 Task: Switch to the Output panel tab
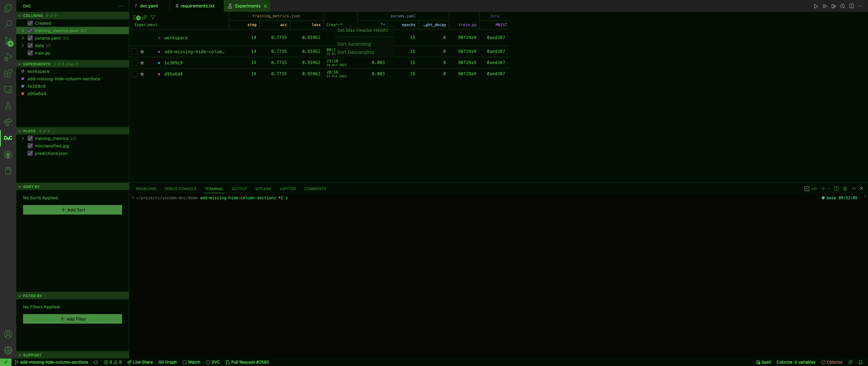point(239,189)
